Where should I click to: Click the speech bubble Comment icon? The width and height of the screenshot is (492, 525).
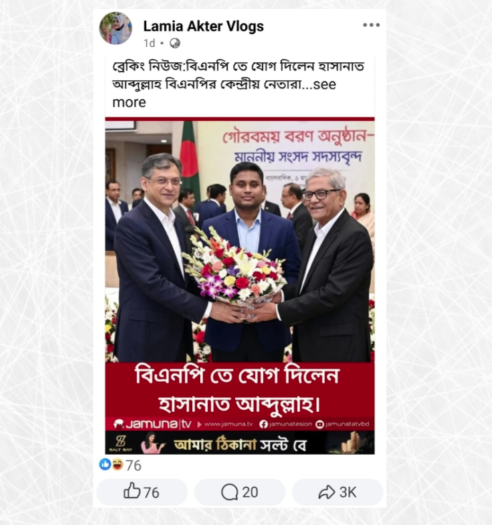click(x=229, y=492)
